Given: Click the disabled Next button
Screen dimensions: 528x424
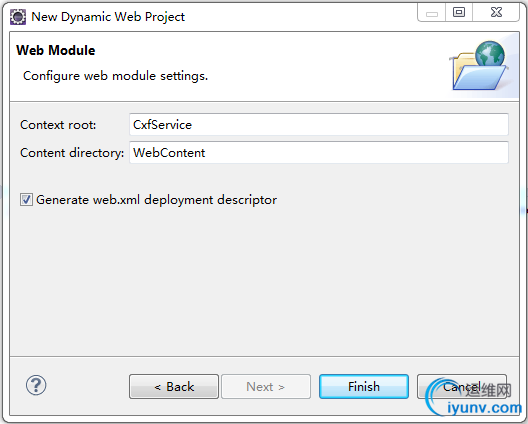Looking at the screenshot, I should coord(266,387).
